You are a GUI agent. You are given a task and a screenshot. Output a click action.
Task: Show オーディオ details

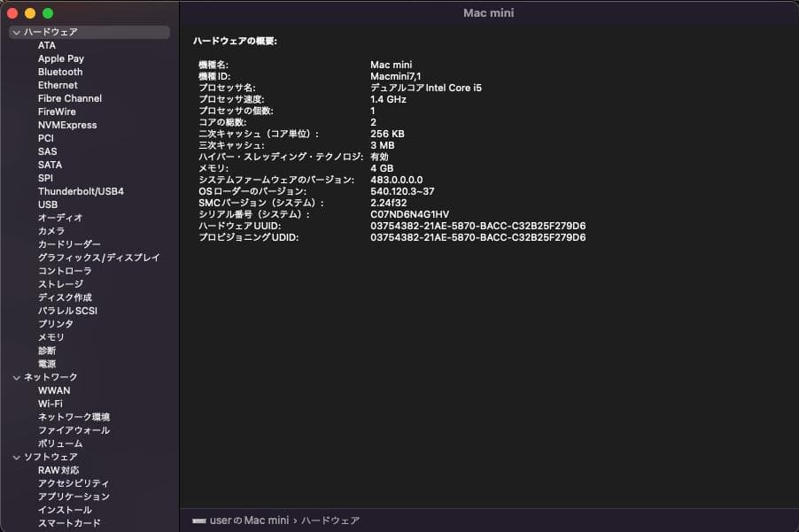pos(60,218)
